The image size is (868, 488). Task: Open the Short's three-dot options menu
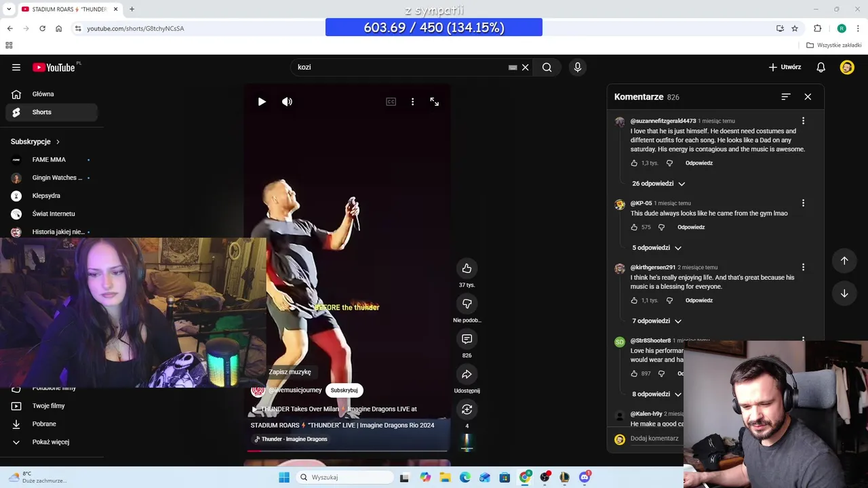412,102
